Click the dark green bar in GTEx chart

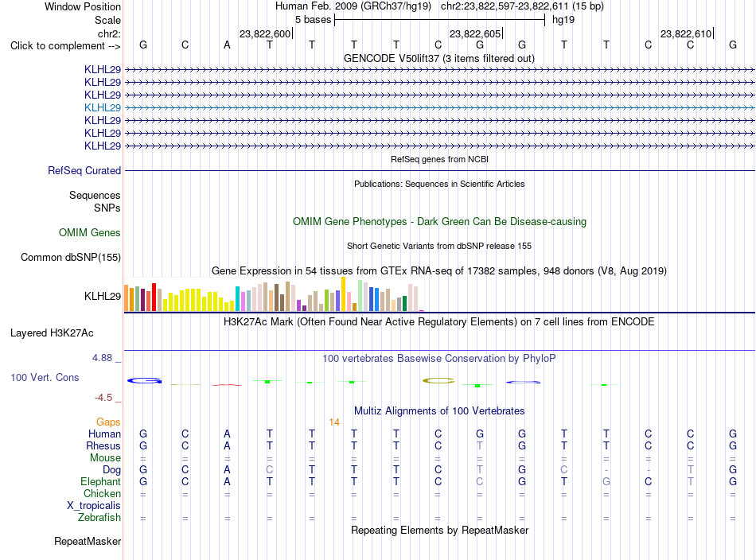pyautogui.click(x=404, y=303)
